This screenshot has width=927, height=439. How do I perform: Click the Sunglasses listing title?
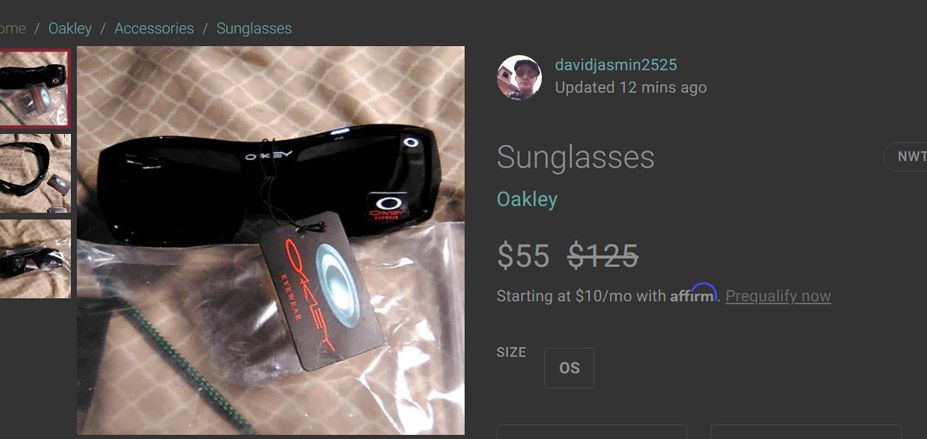(x=575, y=158)
